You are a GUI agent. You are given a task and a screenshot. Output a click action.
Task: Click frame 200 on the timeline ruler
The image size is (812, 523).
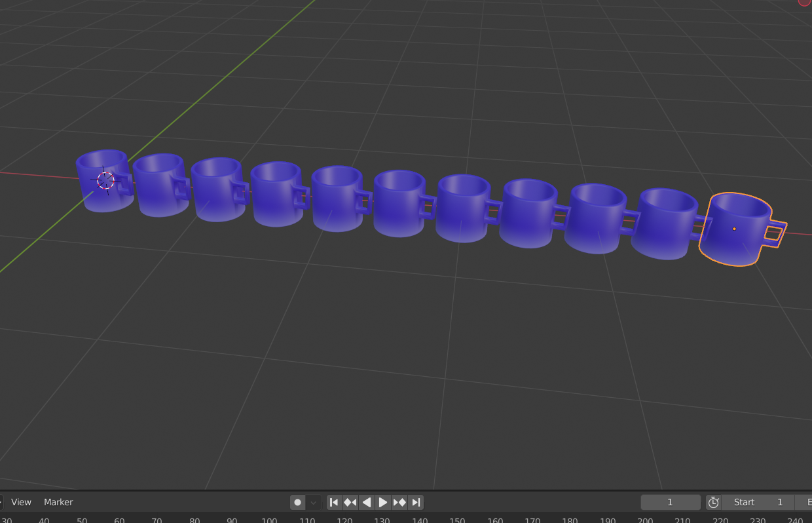(645, 520)
